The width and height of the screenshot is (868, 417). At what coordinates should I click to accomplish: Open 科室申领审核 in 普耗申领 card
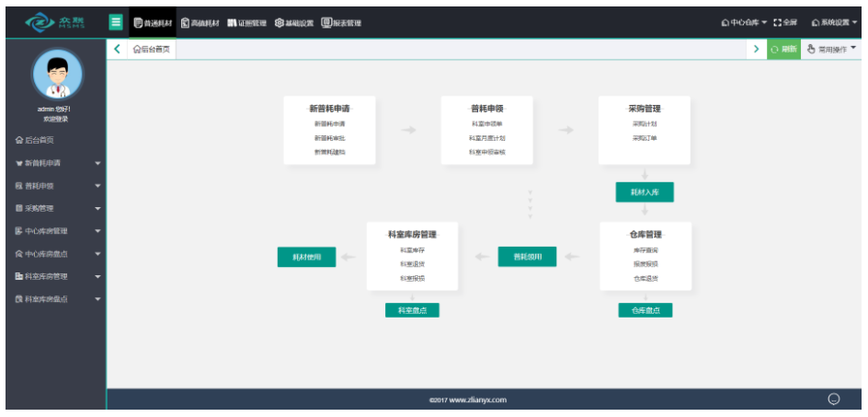coord(486,151)
